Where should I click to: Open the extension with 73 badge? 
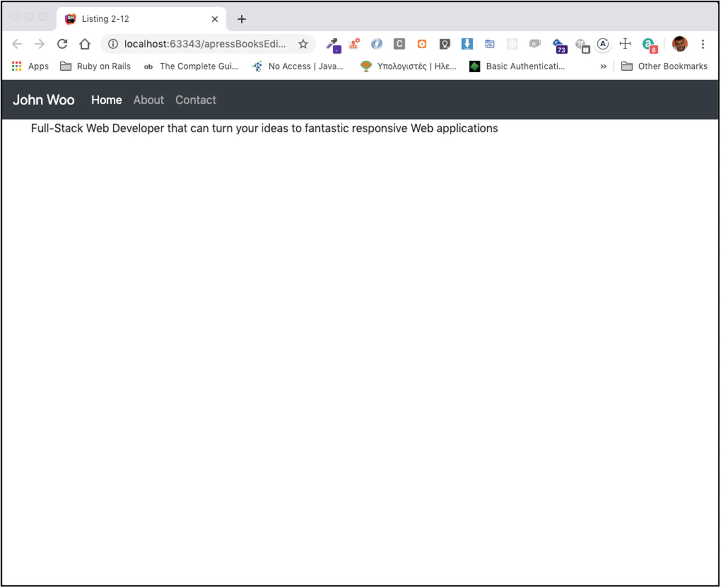(x=559, y=46)
